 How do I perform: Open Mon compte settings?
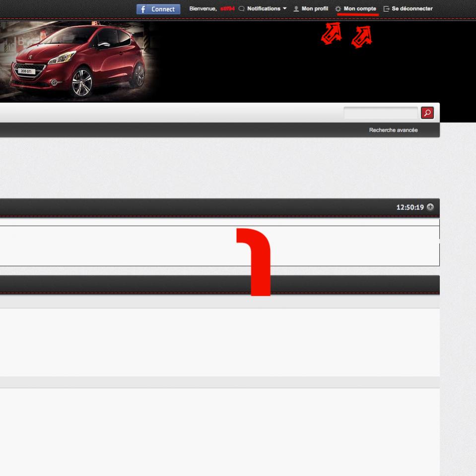pos(360,9)
